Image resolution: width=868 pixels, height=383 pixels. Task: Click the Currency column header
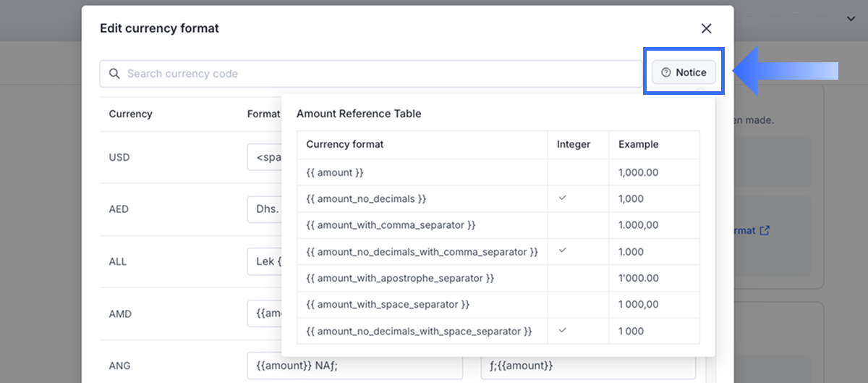[x=131, y=114]
